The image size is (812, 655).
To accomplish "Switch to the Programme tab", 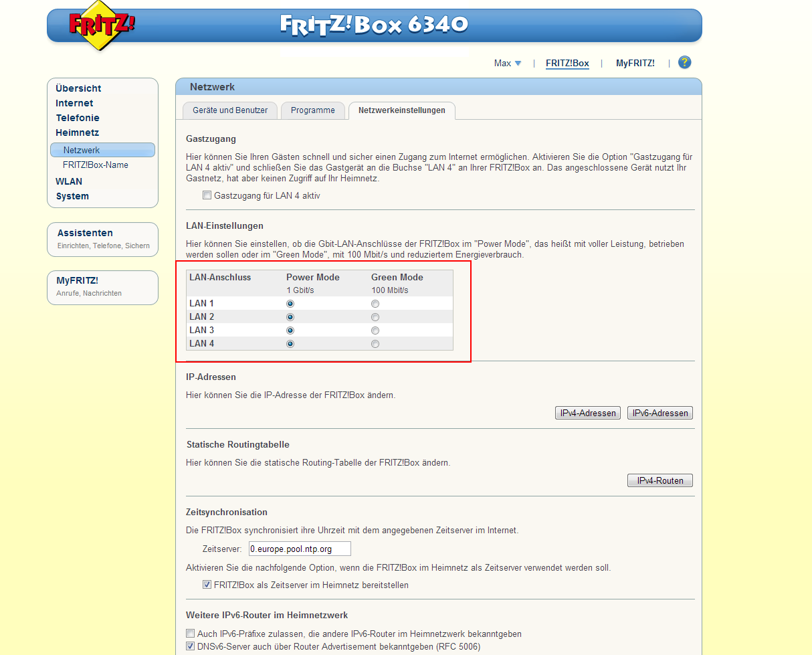I will 313,110.
